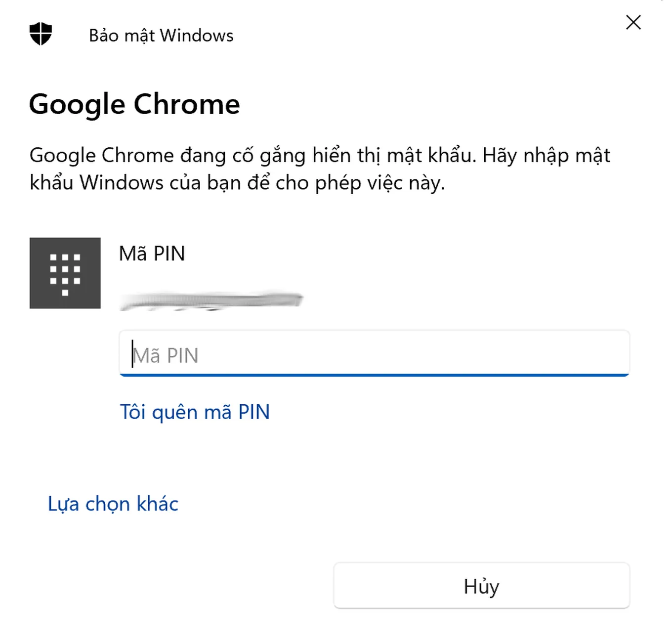Screen dimensions: 672x638
Task: Open Lựa chọn khác sign-in options
Action: [112, 504]
